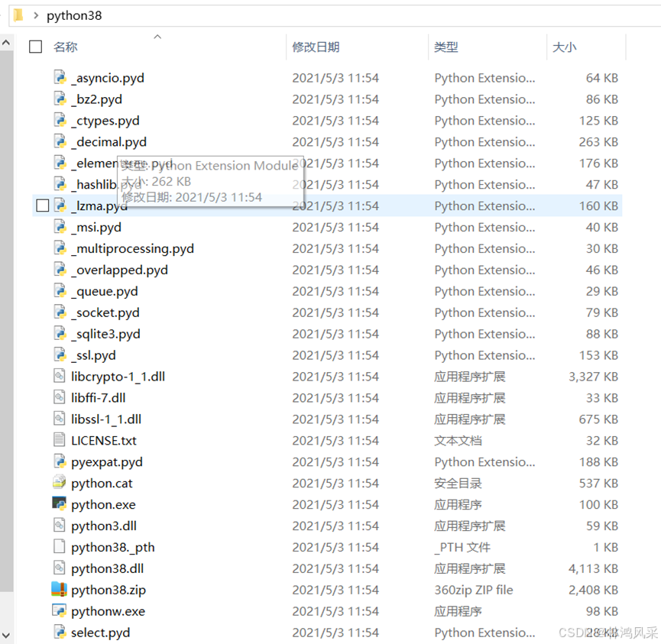Click the _ctypes.pyd file icon
The width and height of the screenshot is (661, 644).
pyautogui.click(x=60, y=121)
